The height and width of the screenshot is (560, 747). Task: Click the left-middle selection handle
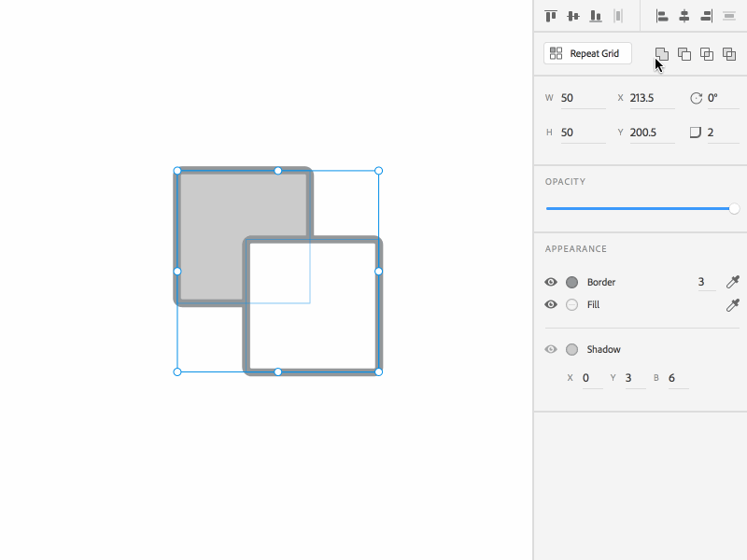(177, 272)
